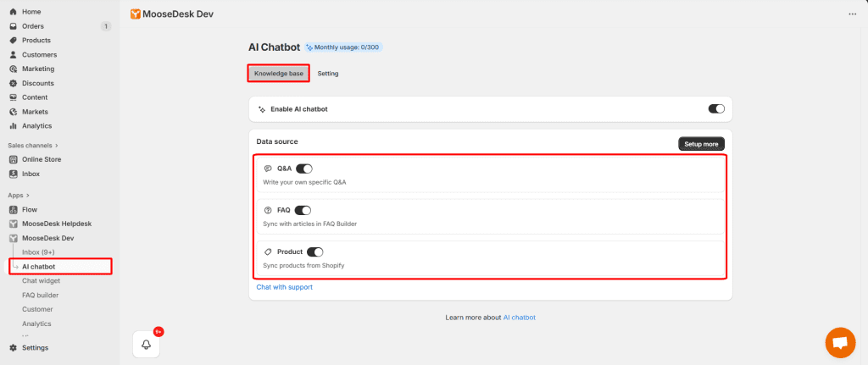Open Inbox (9+) in MooseDesk Dev submenu
868x365 pixels.
[38, 252]
